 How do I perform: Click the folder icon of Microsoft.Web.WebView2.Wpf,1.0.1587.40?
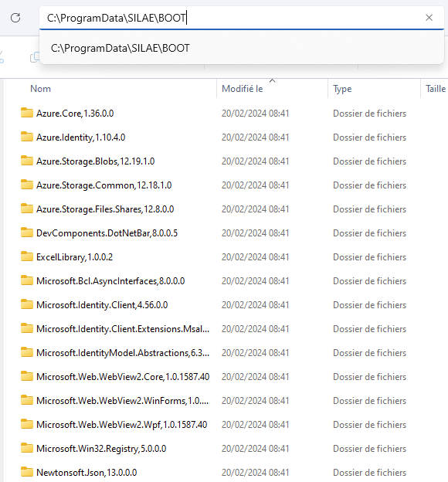click(27, 425)
